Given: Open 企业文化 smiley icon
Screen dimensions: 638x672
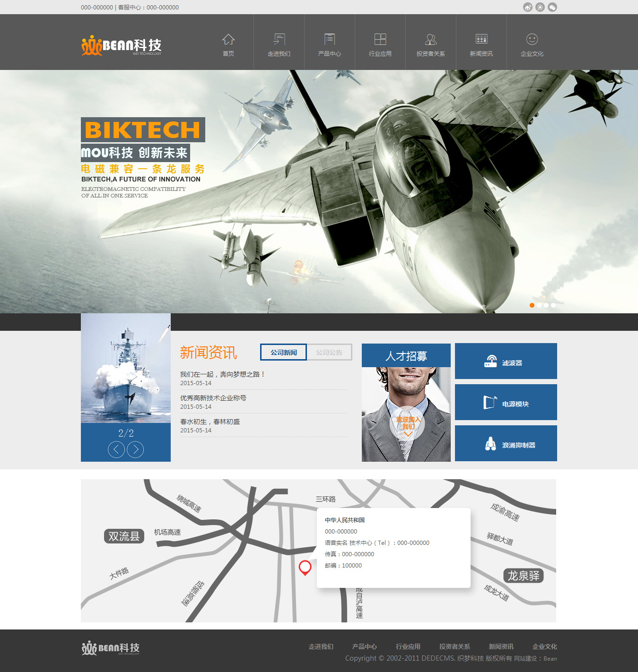Looking at the screenshot, I should coord(532,44).
